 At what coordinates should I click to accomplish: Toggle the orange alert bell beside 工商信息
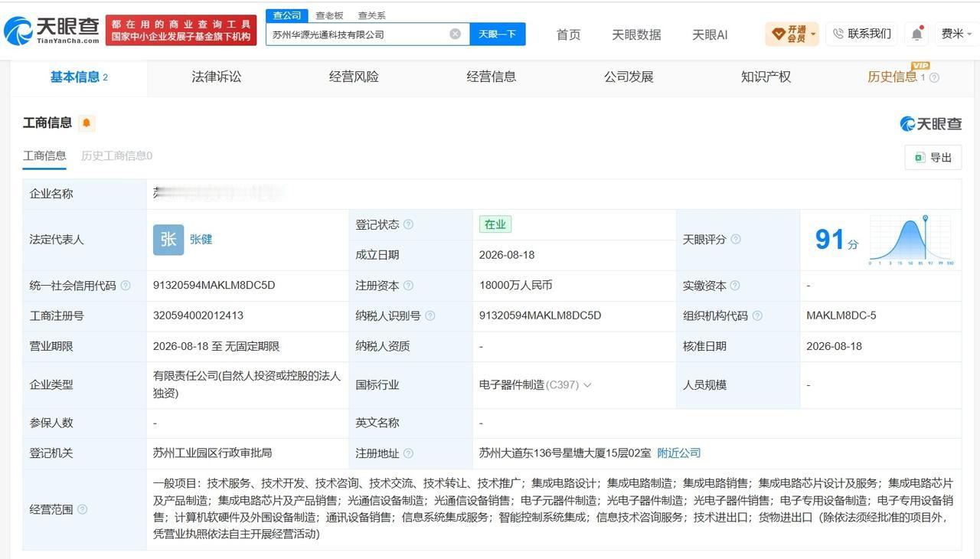(x=87, y=123)
